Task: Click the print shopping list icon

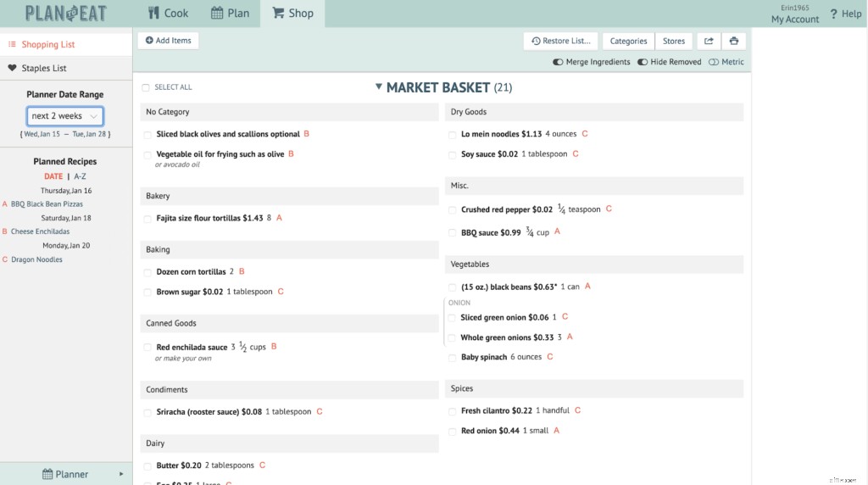Action: 734,41
